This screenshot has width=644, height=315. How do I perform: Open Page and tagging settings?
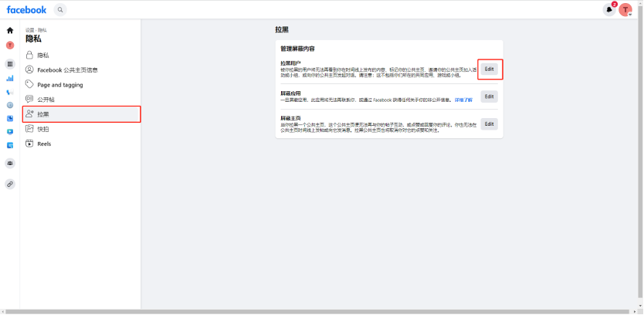[x=59, y=84]
